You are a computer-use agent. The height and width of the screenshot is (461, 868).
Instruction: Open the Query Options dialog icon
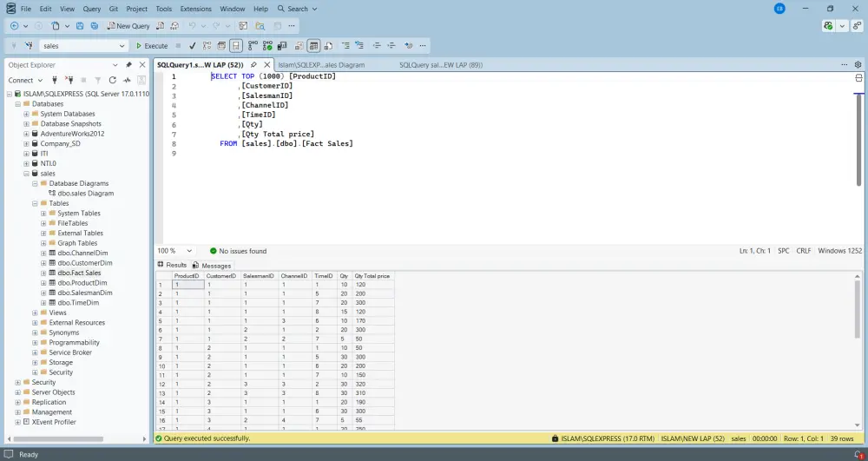tap(221, 46)
